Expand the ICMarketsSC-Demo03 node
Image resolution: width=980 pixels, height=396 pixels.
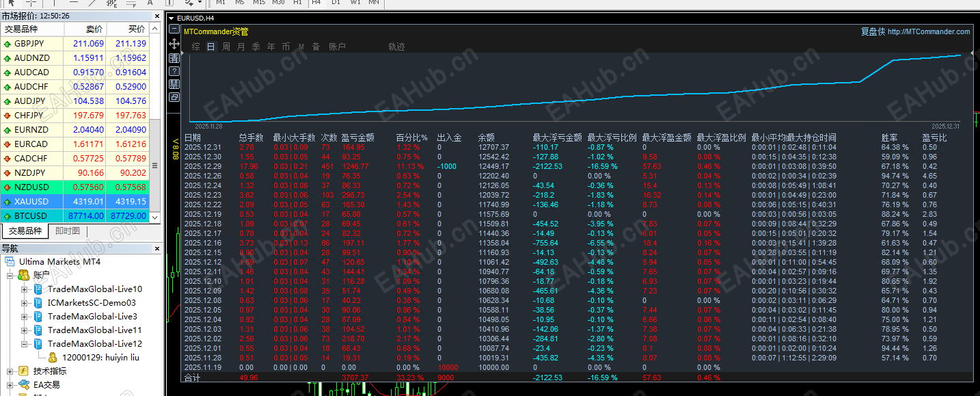pos(25,303)
